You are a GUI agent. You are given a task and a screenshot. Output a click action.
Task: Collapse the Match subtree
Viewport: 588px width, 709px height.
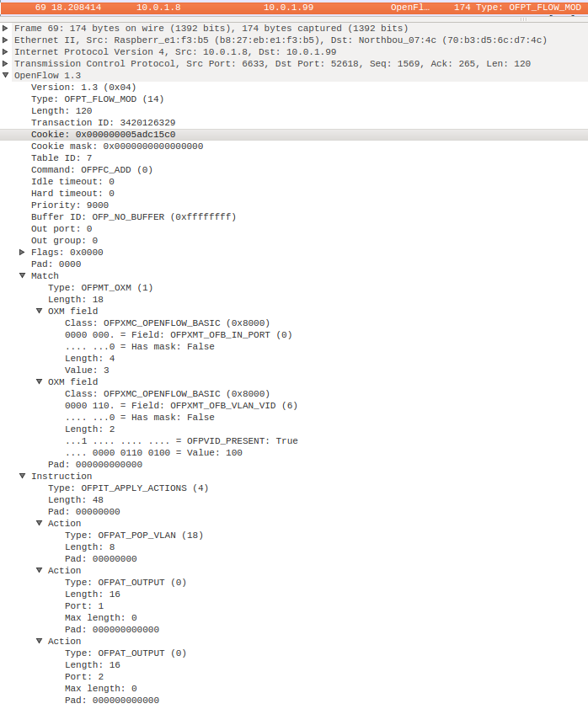click(x=23, y=275)
